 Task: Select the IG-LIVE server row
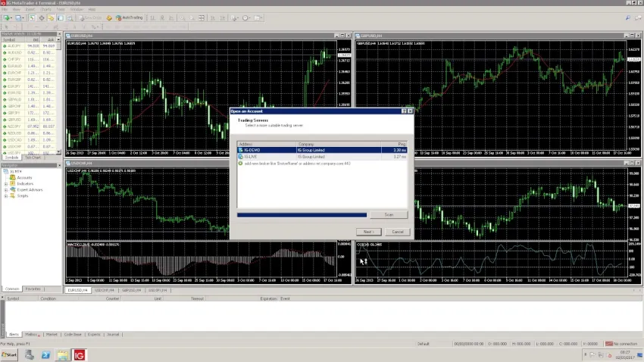pos(322,157)
